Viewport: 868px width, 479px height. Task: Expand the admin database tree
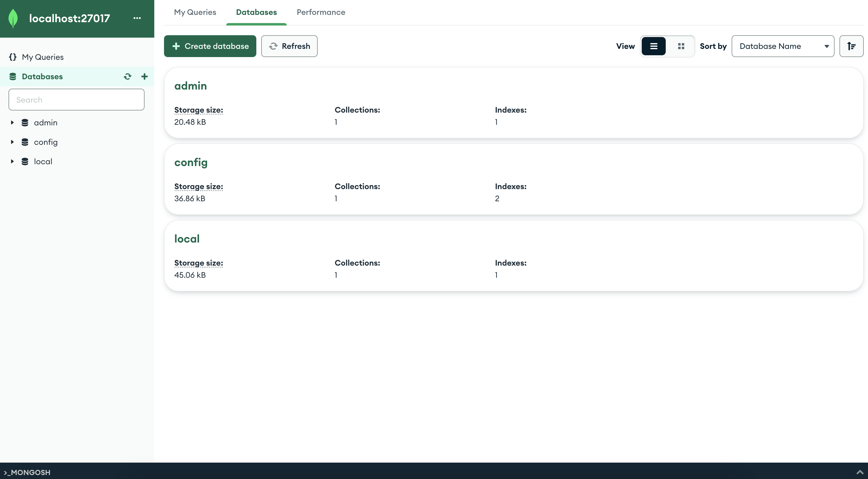click(x=12, y=123)
